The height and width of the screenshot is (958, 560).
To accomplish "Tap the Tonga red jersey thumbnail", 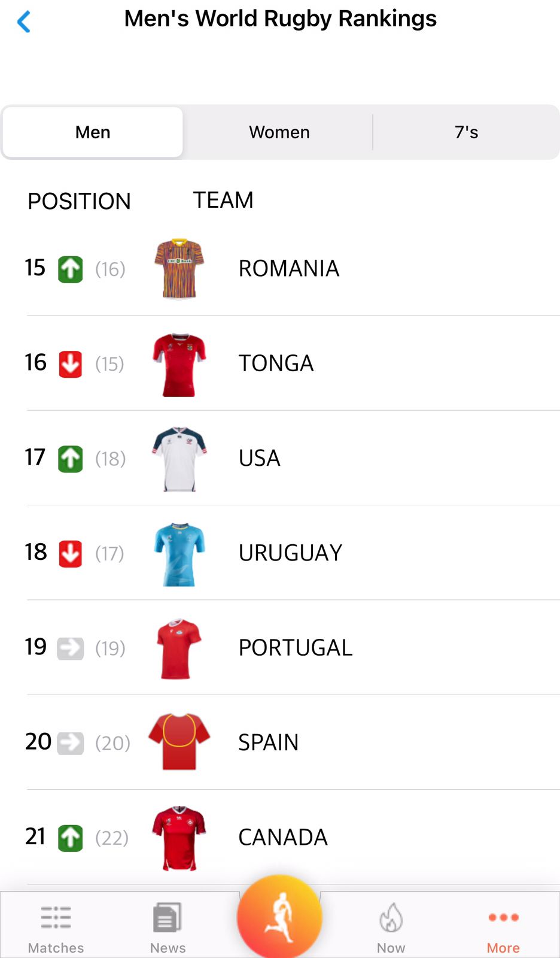I will click(179, 365).
